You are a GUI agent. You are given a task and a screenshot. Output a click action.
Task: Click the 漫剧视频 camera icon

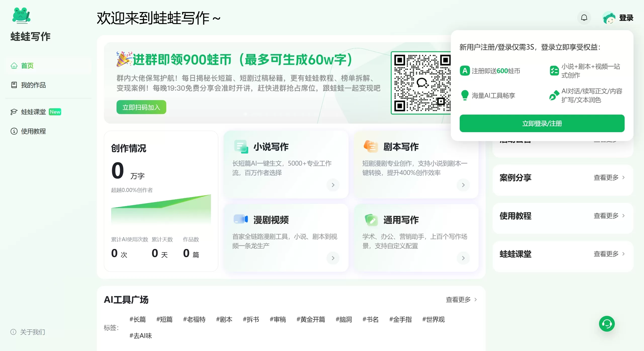tap(241, 219)
